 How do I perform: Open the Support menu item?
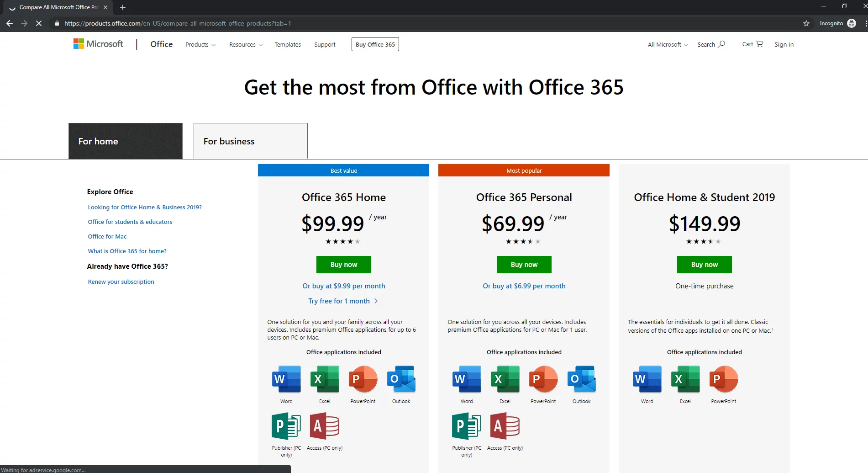[325, 44]
